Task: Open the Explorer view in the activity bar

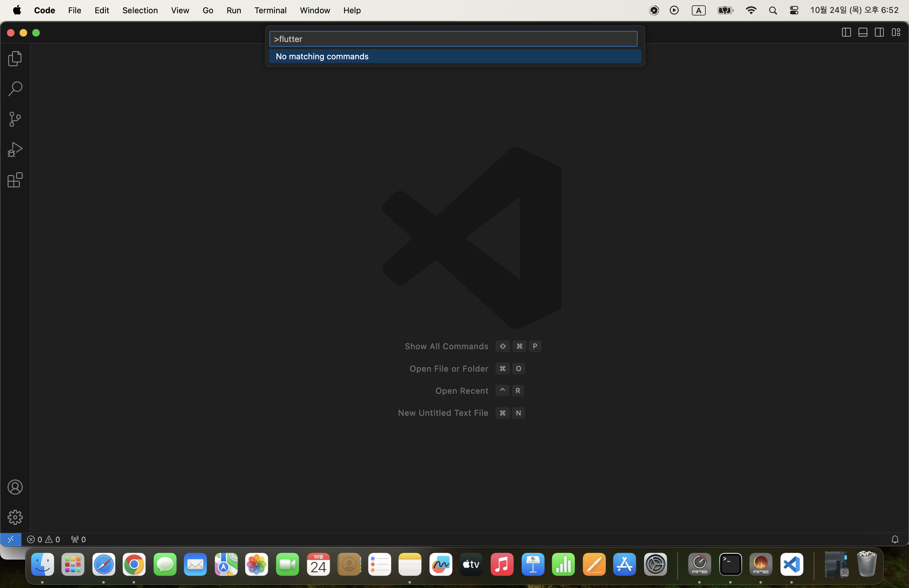Action: click(x=15, y=58)
